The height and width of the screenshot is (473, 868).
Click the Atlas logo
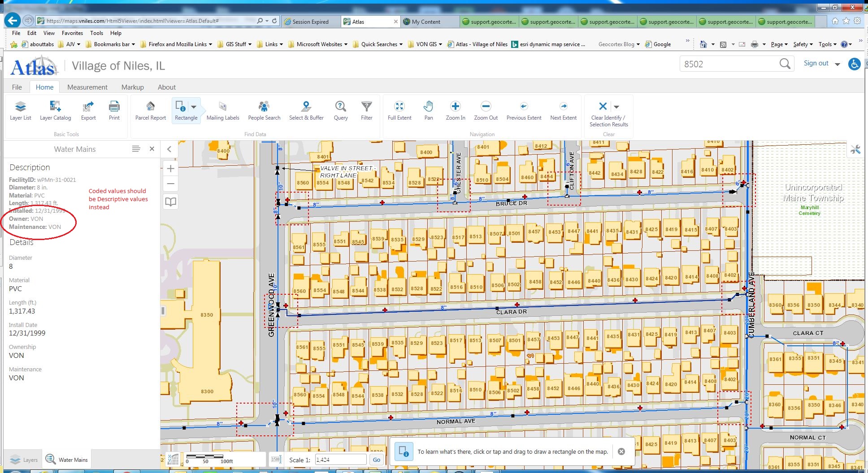tap(34, 66)
